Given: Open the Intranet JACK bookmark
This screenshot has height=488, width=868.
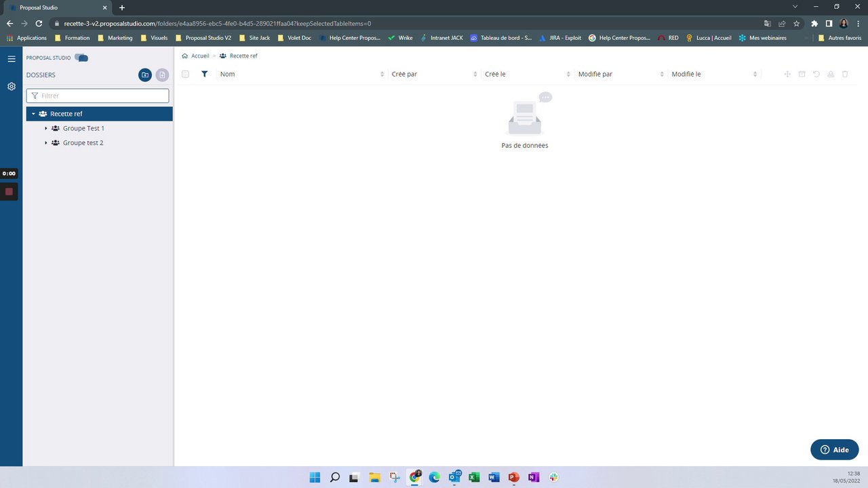Looking at the screenshot, I should [x=441, y=38].
